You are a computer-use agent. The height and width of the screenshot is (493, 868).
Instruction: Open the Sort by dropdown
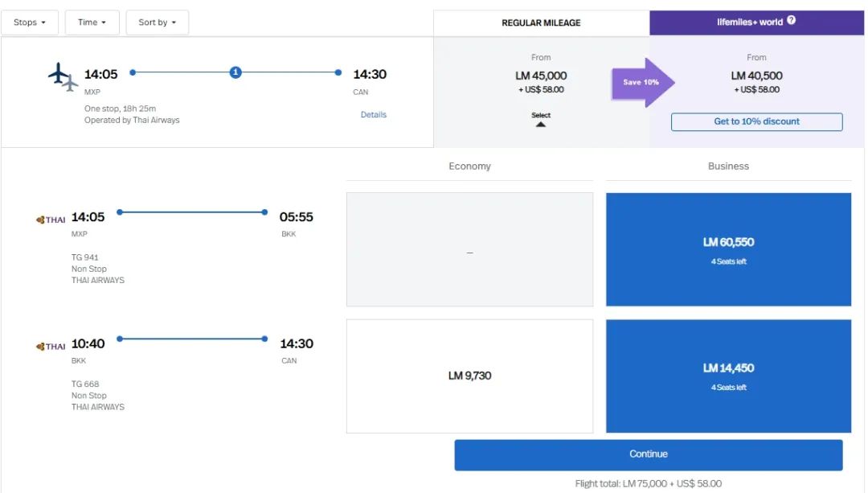pyautogui.click(x=157, y=23)
